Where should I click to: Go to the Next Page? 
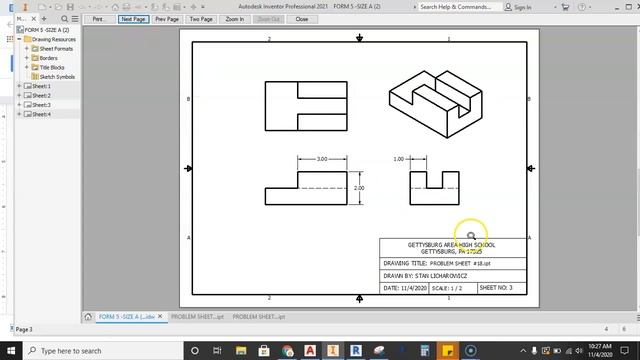click(133, 19)
